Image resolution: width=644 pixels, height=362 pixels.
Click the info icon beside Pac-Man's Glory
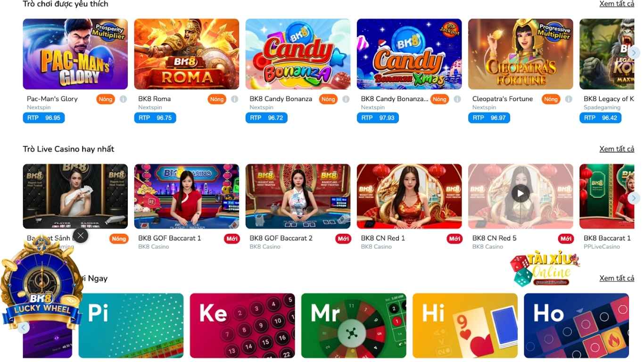click(123, 99)
